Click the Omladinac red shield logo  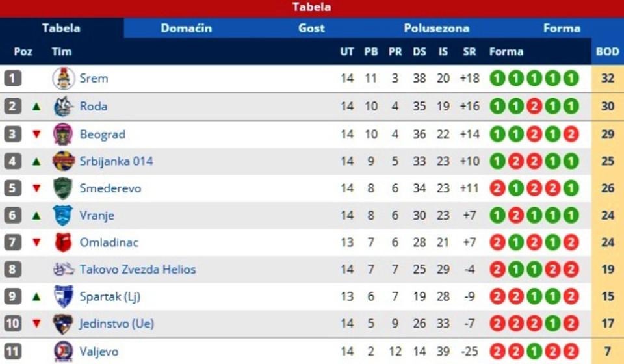(x=63, y=242)
